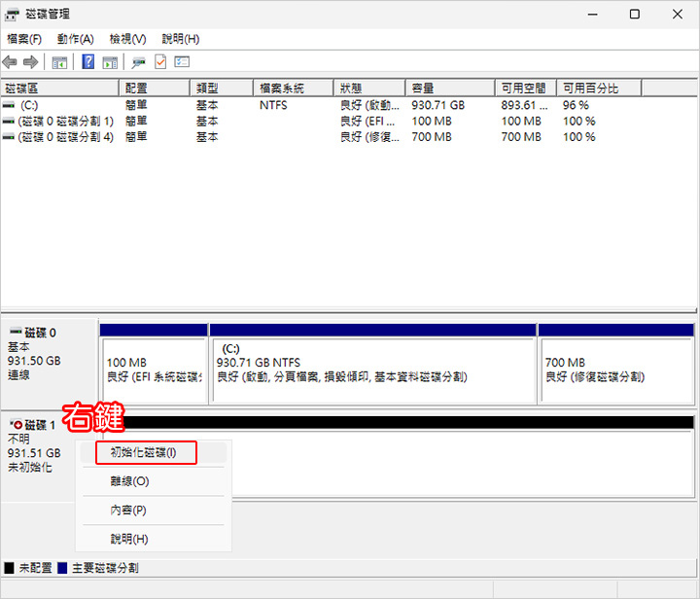Click the blue 主要磁碟分割 legend swatch
This screenshot has height=599, width=700.
62,568
